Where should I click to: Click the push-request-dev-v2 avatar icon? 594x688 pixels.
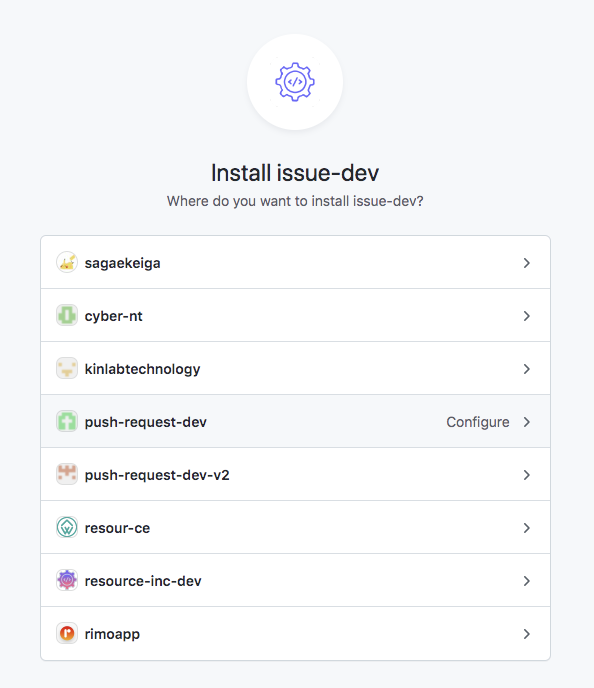(67, 475)
